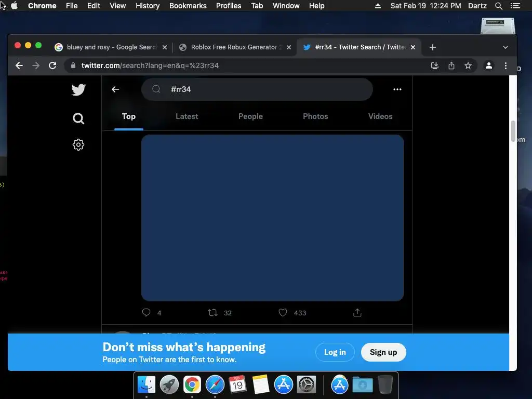
Task: Click the Log in button
Action: pyautogui.click(x=335, y=352)
